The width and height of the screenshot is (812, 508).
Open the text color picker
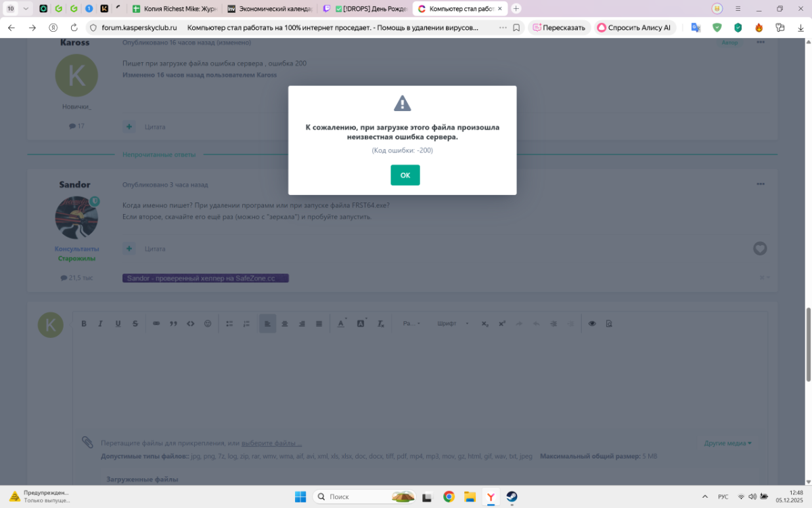[341, 324]
